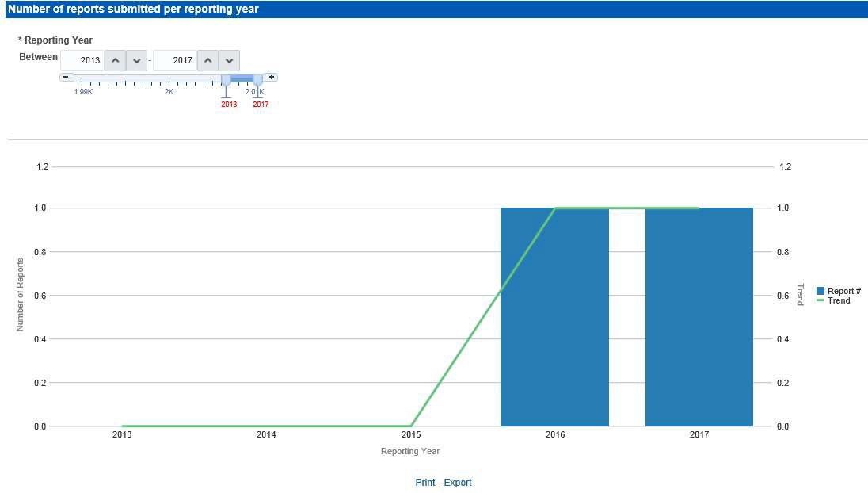Viewport: 868px width, 493px height.
Task: Select the 2016 bar in the chart
Action: pos(554,317)
